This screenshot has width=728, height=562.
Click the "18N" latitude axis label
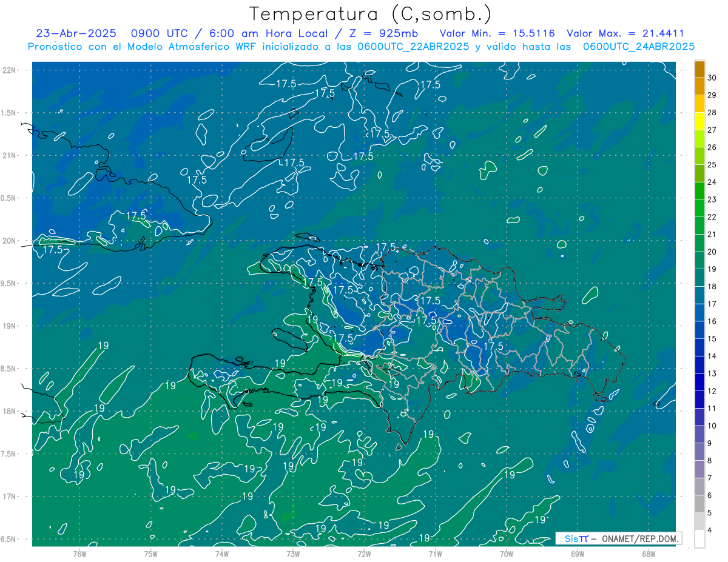tap(9, 411)
